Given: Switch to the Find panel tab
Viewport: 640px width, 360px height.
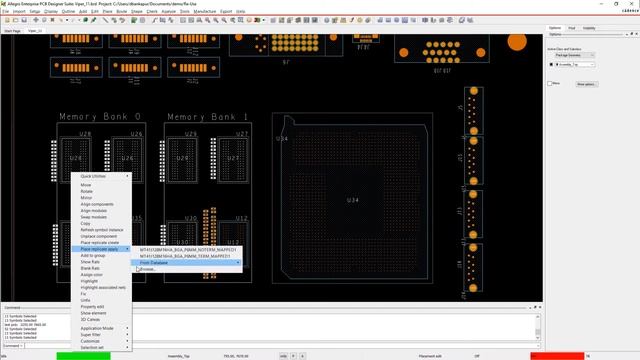Looking at the screenshot, I should [x=571, y=28].
